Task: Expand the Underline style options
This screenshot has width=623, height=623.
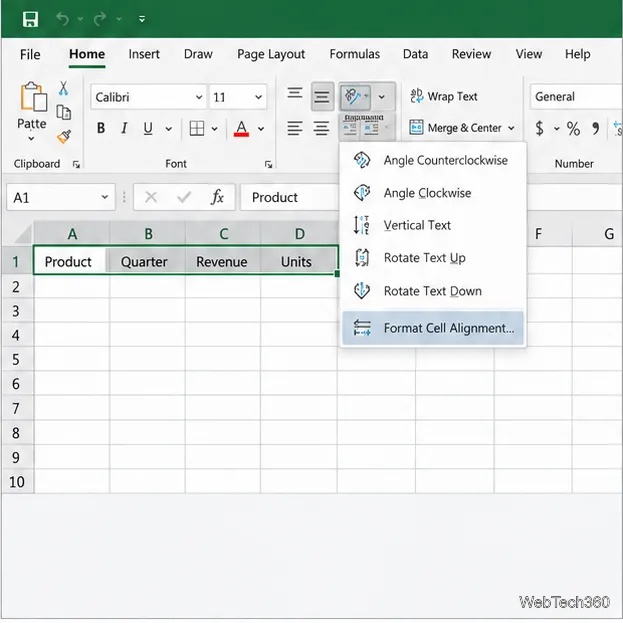Action: tap(168, 129)
